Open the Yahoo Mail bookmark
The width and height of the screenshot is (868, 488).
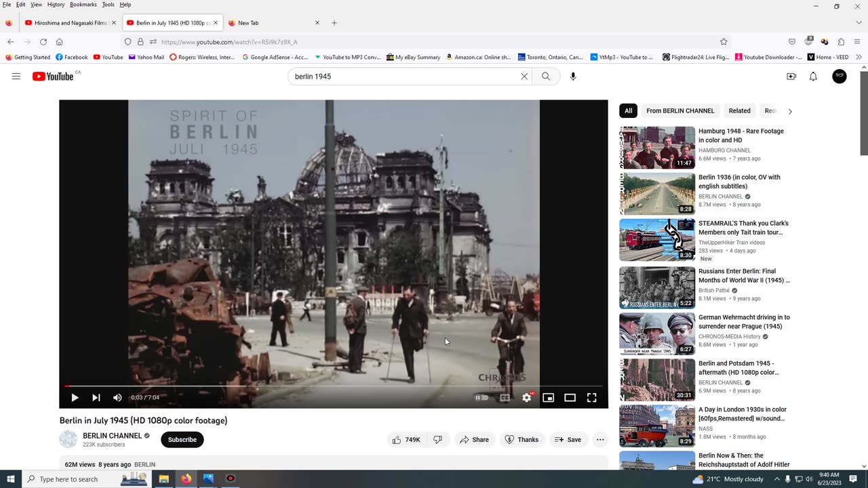(146, 58)
